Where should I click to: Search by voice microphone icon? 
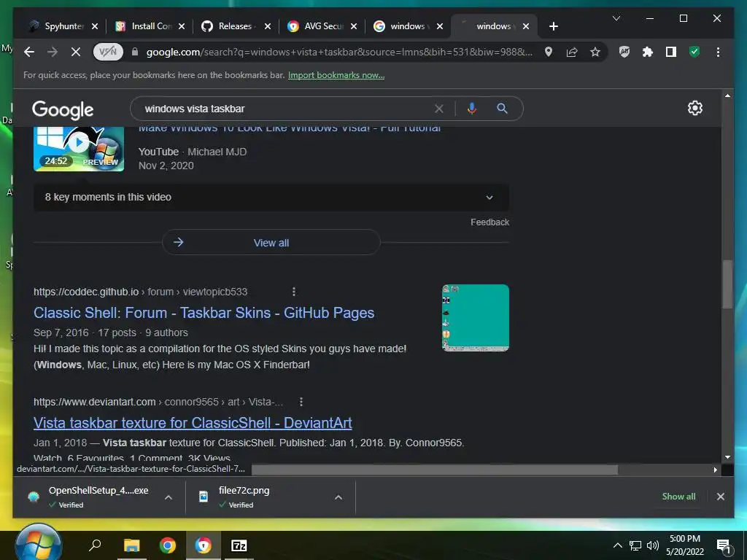tap(472, 109)
